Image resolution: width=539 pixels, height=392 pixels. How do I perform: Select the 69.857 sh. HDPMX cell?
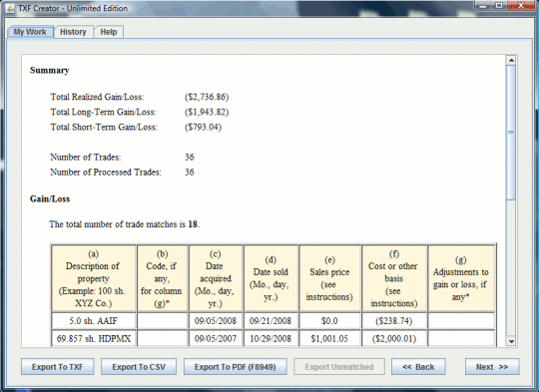coord(94,339)
